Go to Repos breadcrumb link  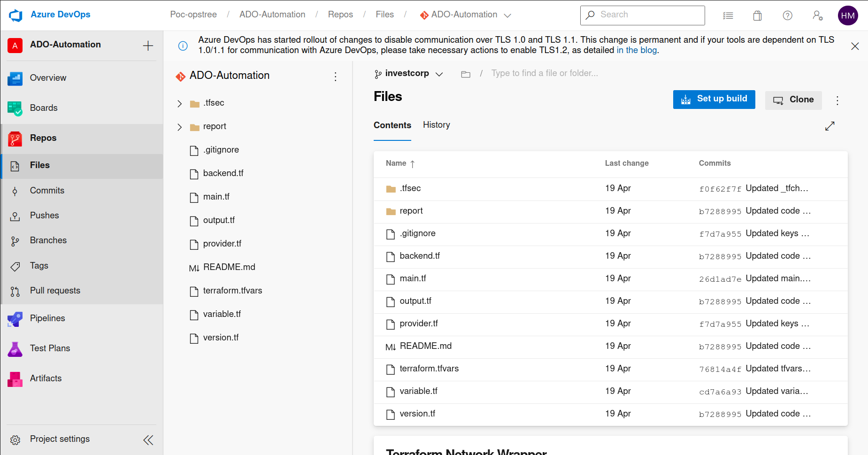(x=340, y=15)
